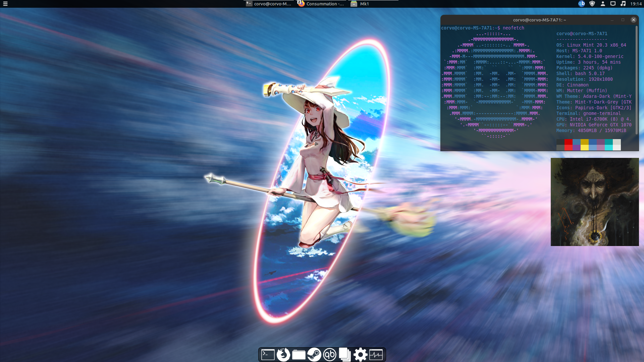Image resolution: width=644 pixels, height=362 pixels.
Task: Launch Terminal from the dock
Action: point(268,355)
